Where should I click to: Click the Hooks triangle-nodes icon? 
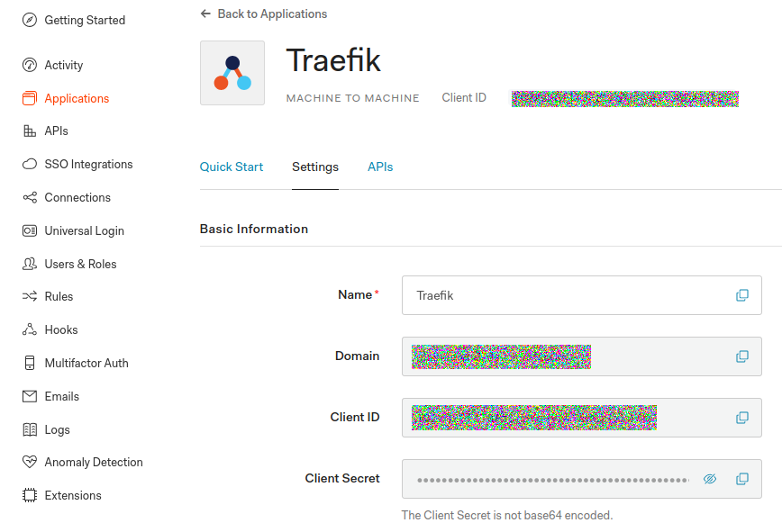[30, 329]
